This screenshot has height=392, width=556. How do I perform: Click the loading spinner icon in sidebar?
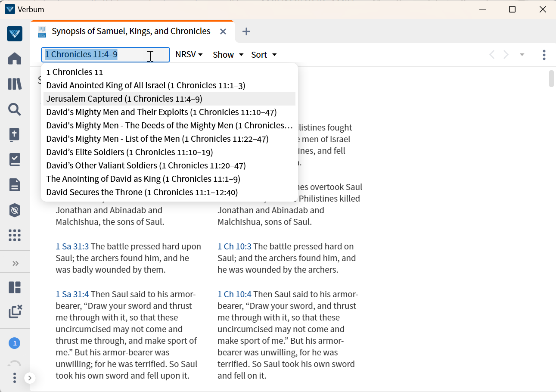(15, 363)
